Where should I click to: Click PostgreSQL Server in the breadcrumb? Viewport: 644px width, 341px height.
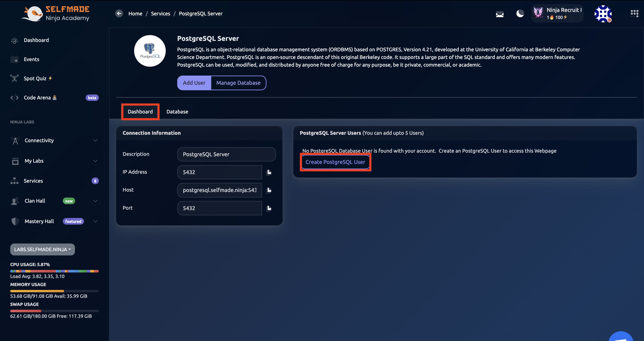(x=200, y=13)
